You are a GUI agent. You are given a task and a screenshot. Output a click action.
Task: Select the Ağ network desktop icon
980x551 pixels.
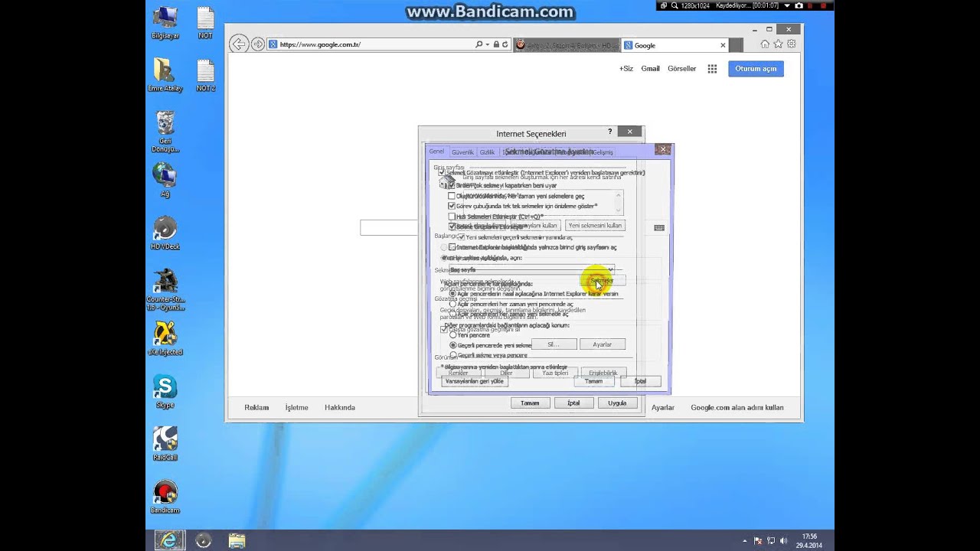(x=165, y=181)
